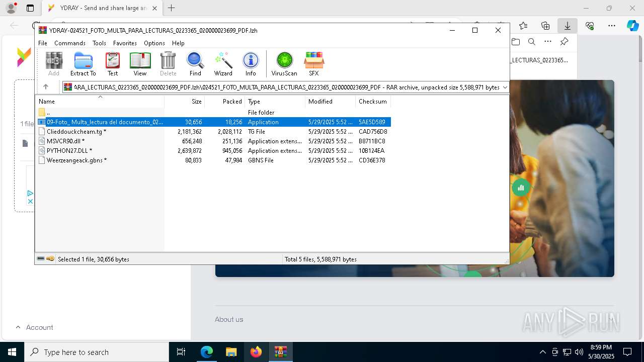The width and height of the screenshot is (644, 362).
Task: Open Edge Browser essentials icon
Action: [590, 26]
